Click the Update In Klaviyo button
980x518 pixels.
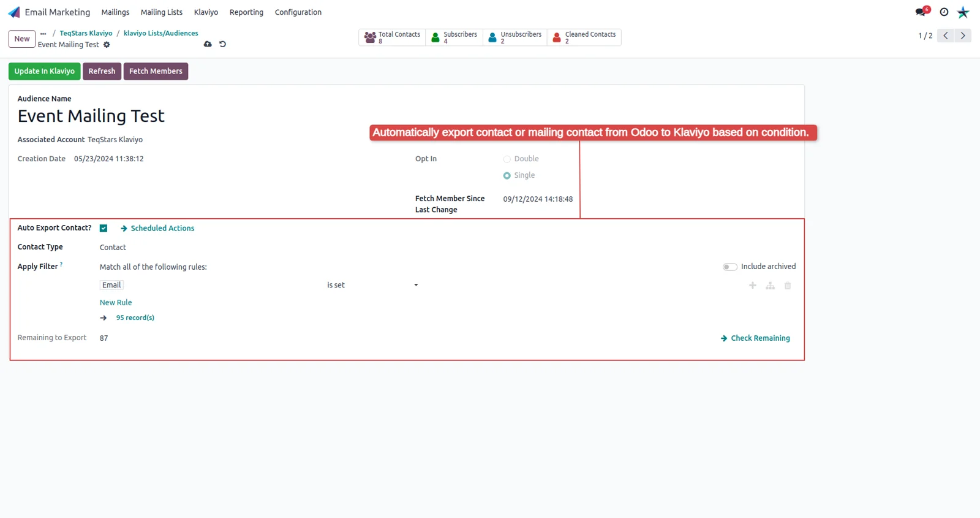click(45, 71)
